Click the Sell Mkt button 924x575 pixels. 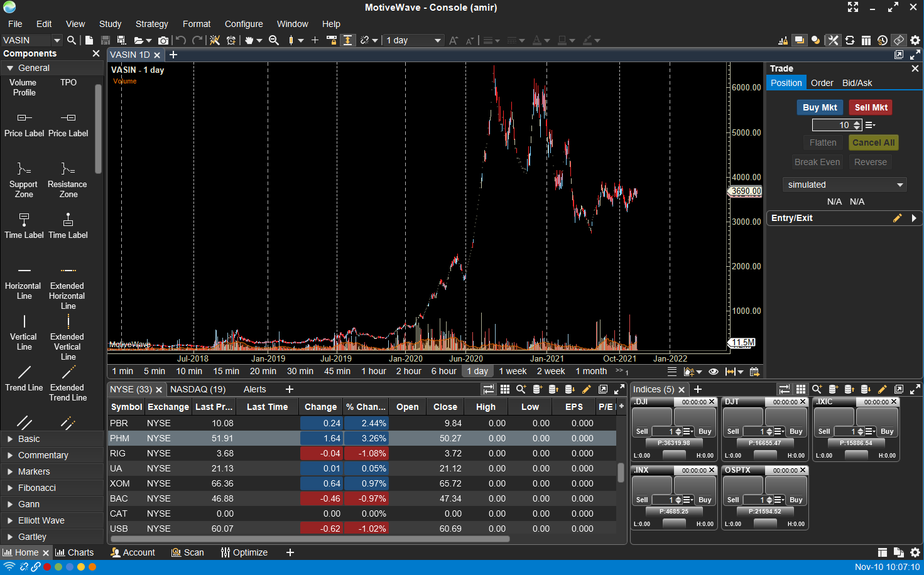click(x=871, y=107)
